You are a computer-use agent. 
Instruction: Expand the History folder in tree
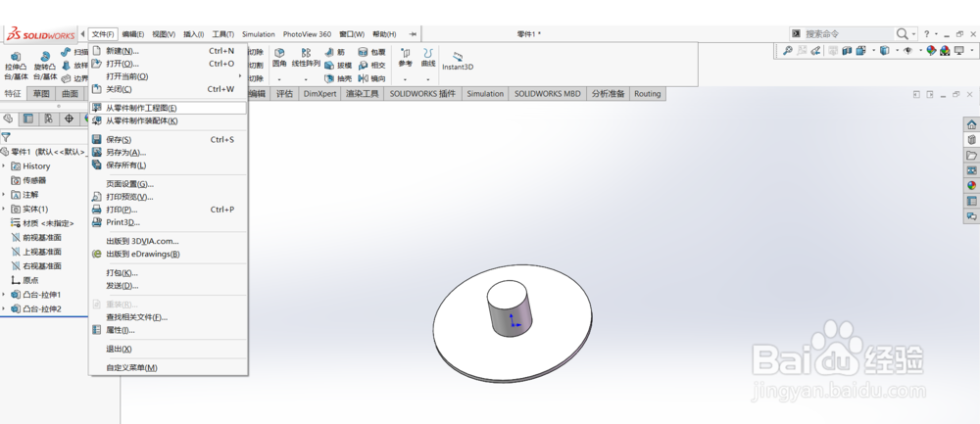(4, 166)
